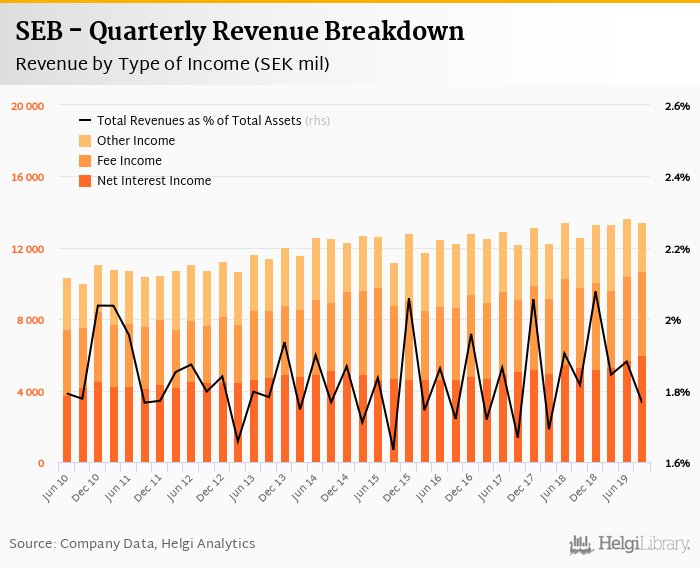Click the 'SEB - Quarterly Revenue Breakdown' title

point(240,32)
